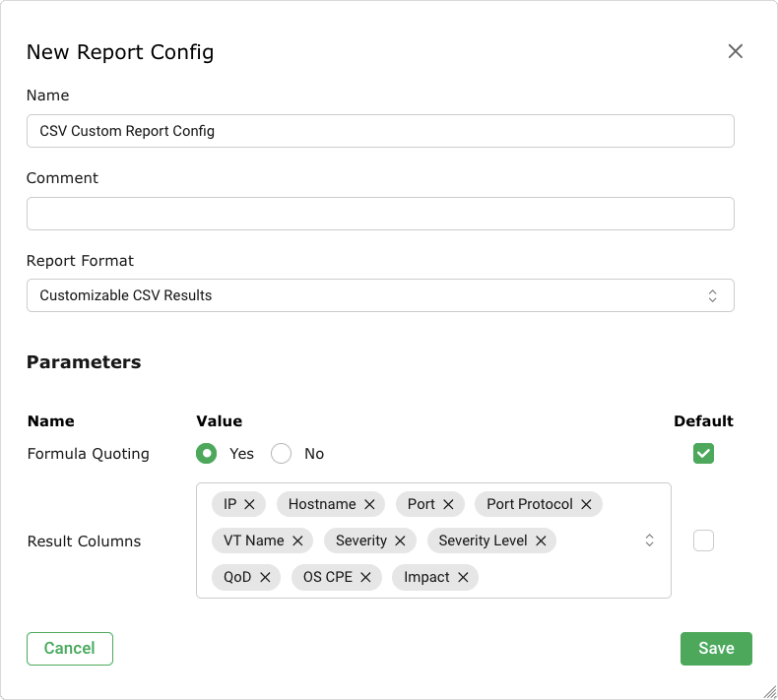
Task: Select No for Formula Quoting
Action: click(282, 454)
